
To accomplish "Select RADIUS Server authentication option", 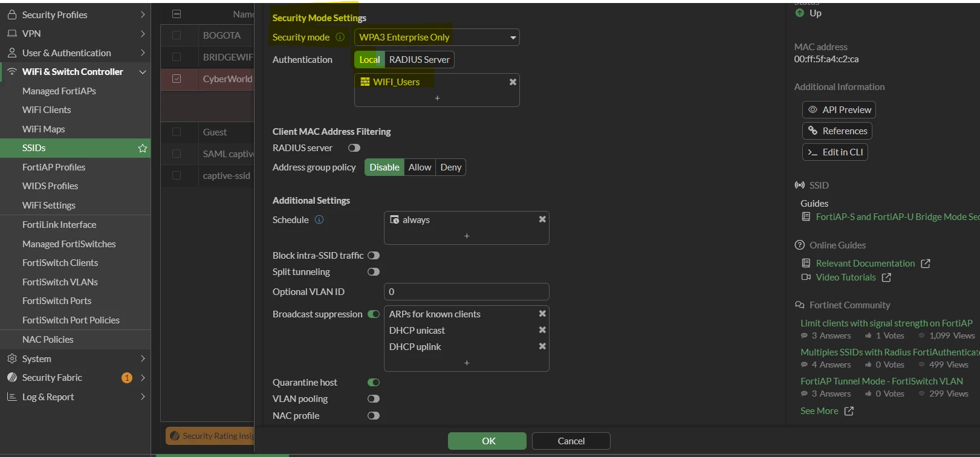I will click(420, 59).
